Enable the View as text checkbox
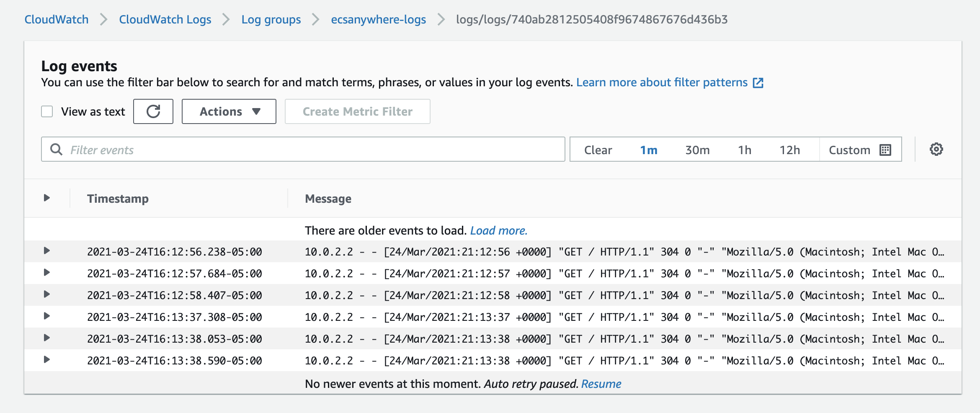This screenshot has height=413, width=980. click(47, 111)
